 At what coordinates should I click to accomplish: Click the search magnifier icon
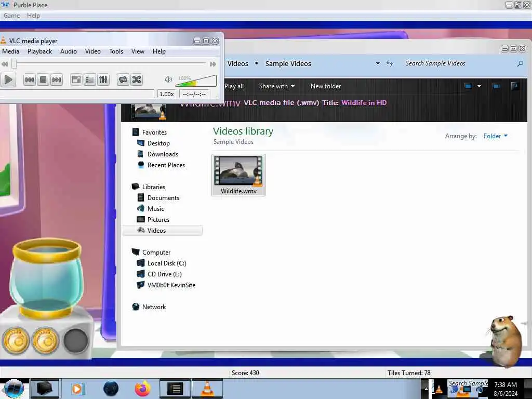point(520,63)
